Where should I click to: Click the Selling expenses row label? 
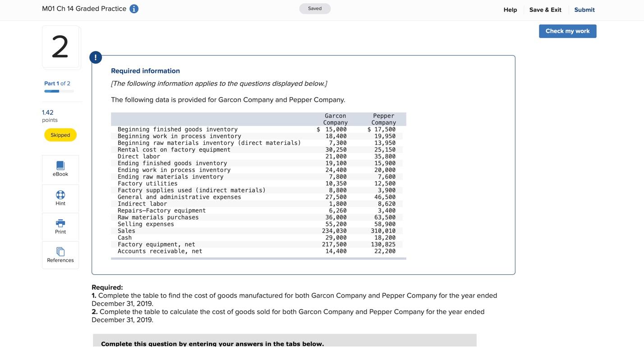[146, 224]
